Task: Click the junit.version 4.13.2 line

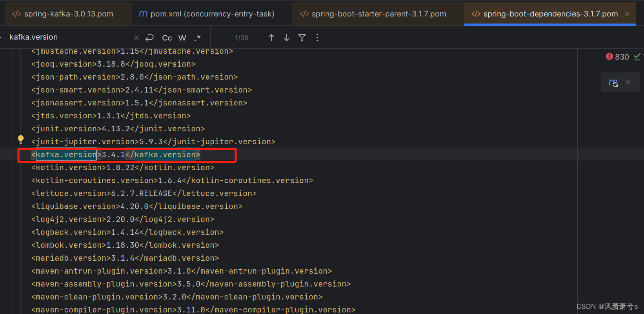Action: (x=118, y=129)
